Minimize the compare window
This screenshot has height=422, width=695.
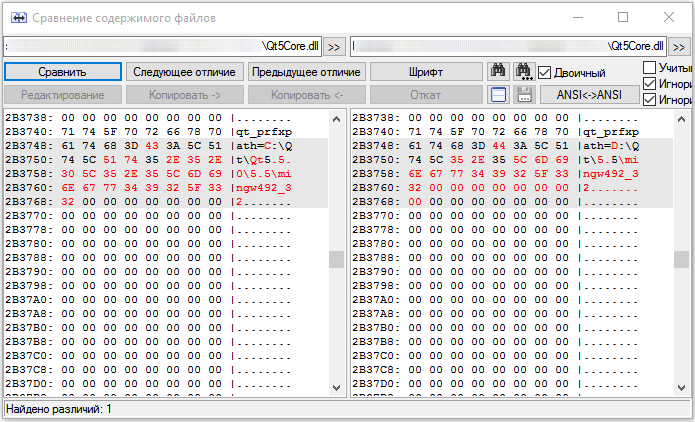click(578, 17)
